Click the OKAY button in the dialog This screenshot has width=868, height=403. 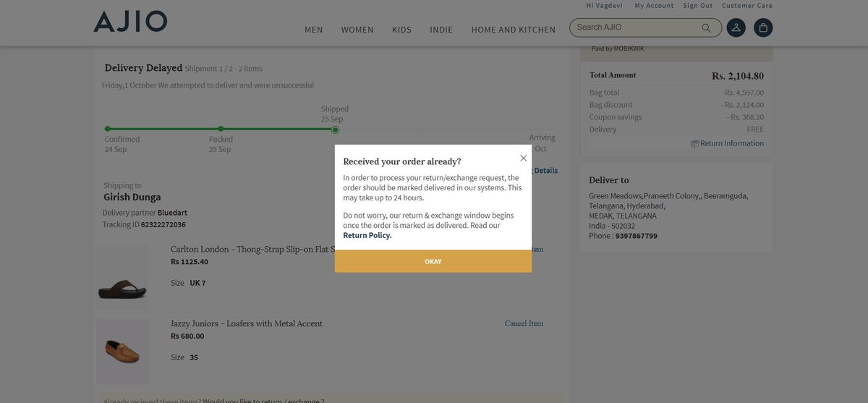(433, 261)
